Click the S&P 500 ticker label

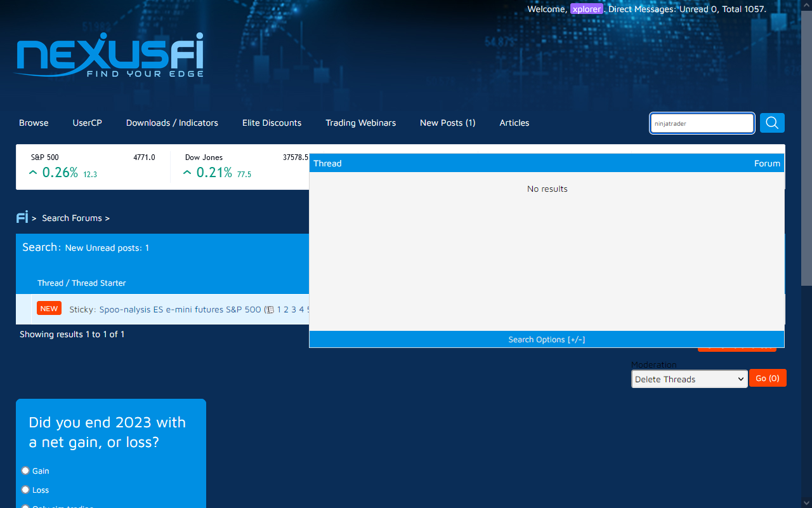click(44, 157)
